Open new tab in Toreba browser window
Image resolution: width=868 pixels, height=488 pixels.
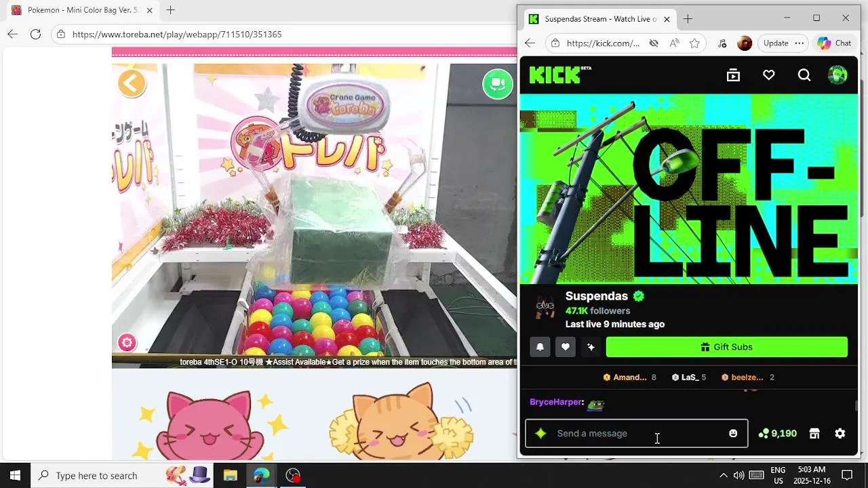(x=170, y=10)
